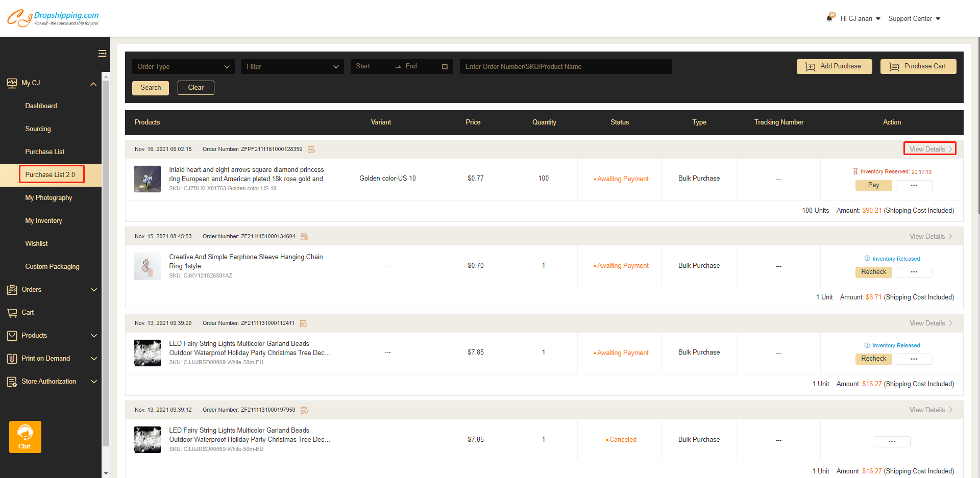Open the Filter dropdown
Screen dimensions: 980x478
tap(292, 67)
